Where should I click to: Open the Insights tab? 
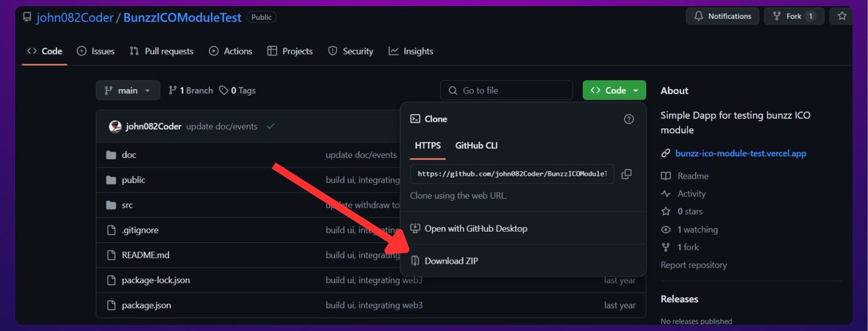410,51
